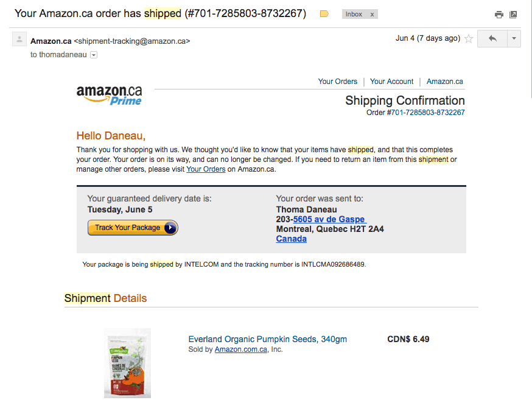
Task: Remove the Inbox label with the x
Action: tap(373, 14)
